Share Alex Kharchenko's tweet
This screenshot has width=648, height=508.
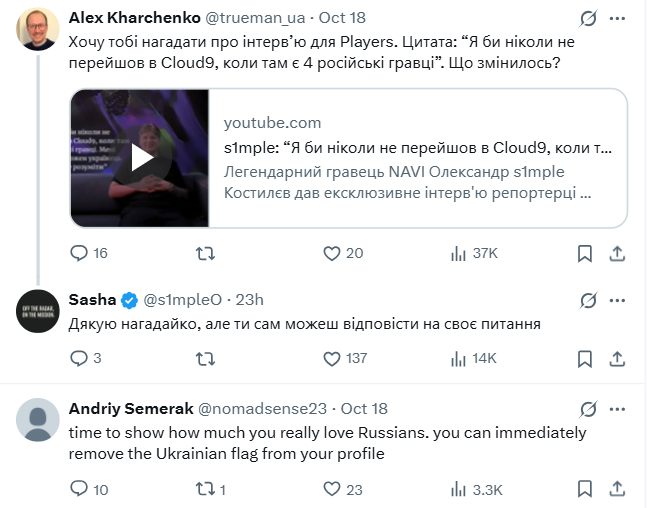(x=617, y=254)
